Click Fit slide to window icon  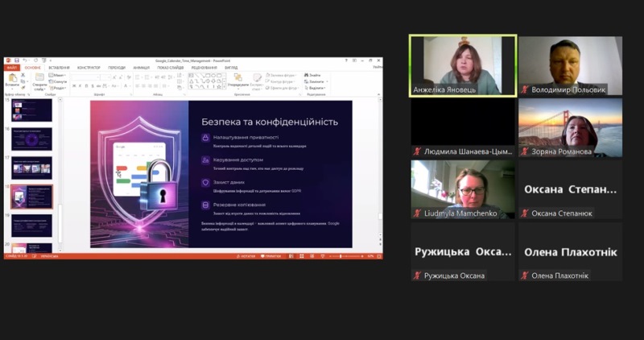point(379,256)
